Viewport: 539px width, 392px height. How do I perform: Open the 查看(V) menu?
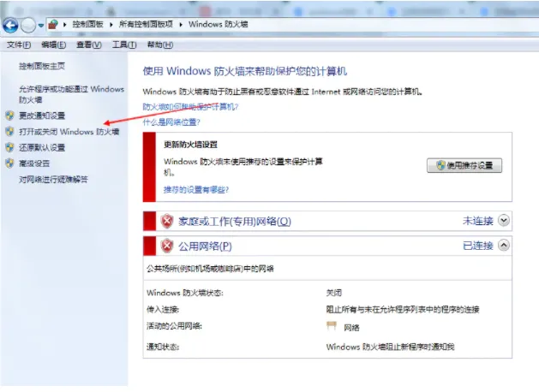click(x=89, y=45)
